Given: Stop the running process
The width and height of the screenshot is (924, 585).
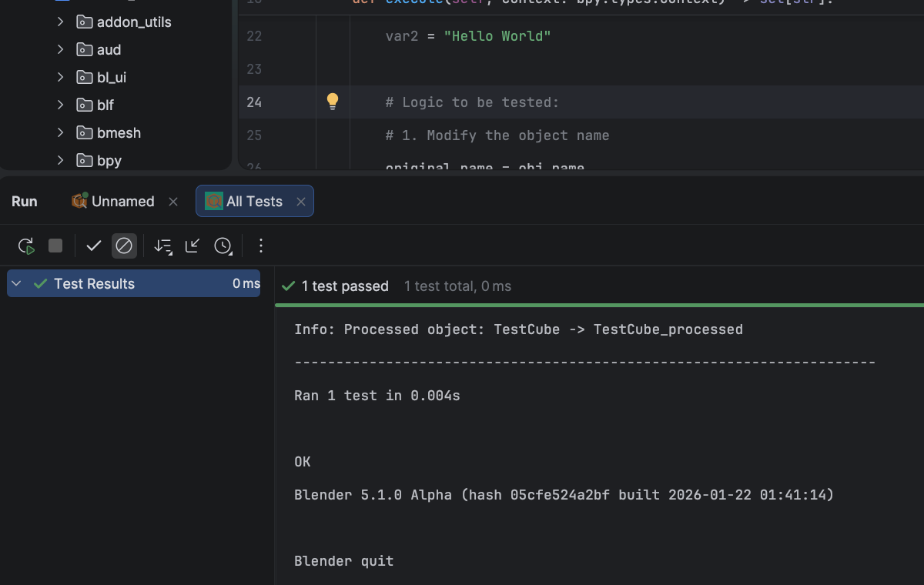Looking at the screenshot, I should (x=55, y=246).
